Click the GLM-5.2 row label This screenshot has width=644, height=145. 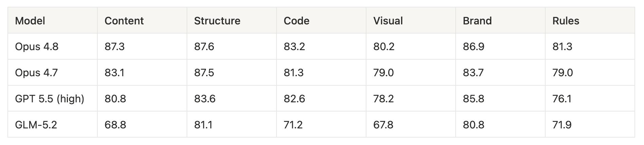click(36, 125)
